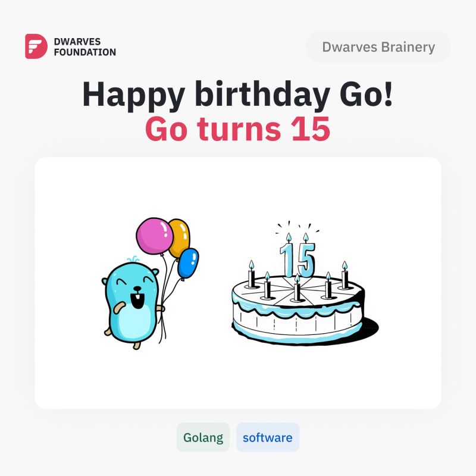Click the center small candle on cake
This screenshot has height=476, width=476.
297,287
